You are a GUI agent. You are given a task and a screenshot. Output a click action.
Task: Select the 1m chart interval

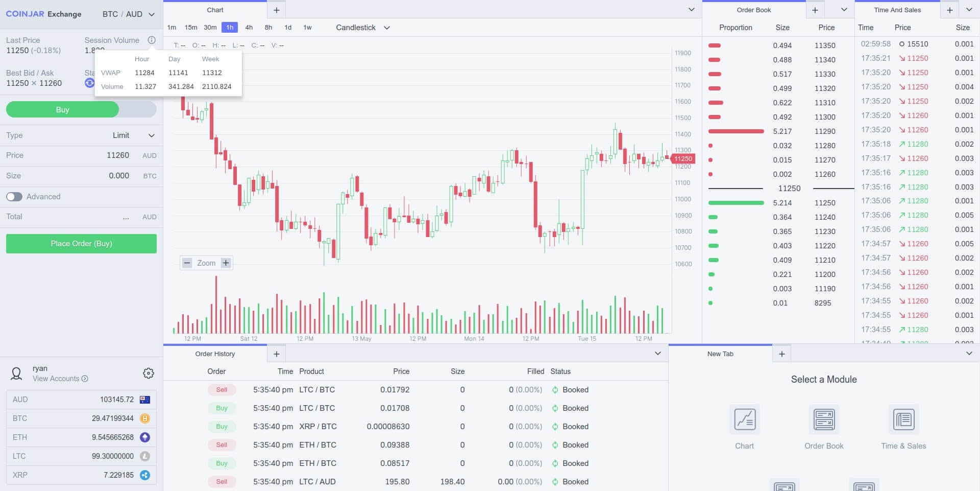tap(171, 28)
